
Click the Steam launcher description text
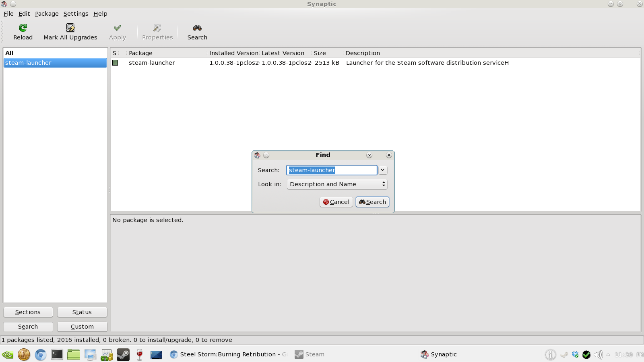click(427, 63)
